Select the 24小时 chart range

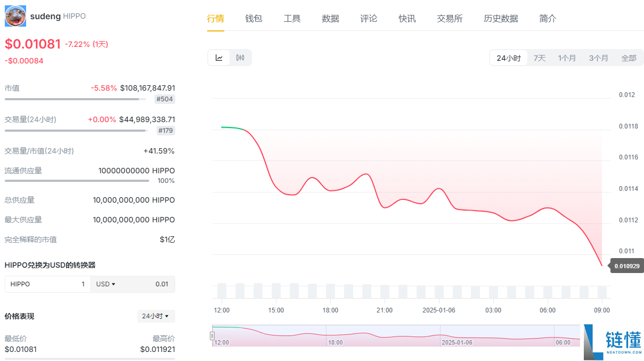(509, 58)
